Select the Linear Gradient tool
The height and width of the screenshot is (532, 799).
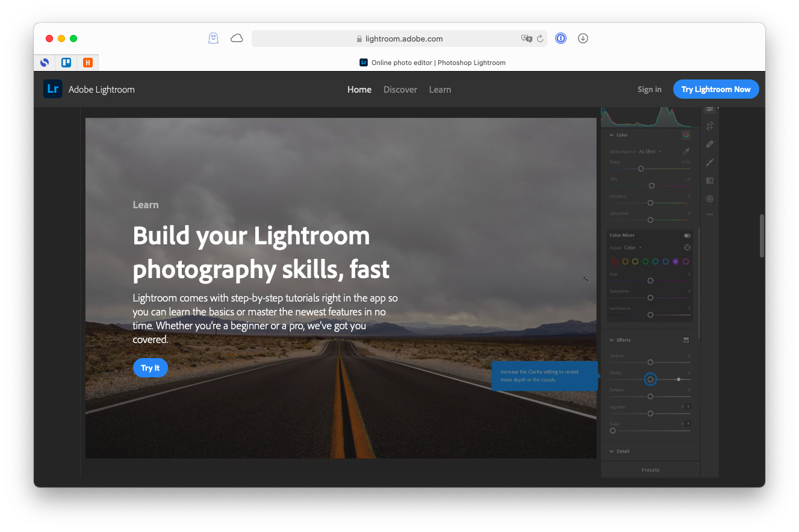[709, 180]
